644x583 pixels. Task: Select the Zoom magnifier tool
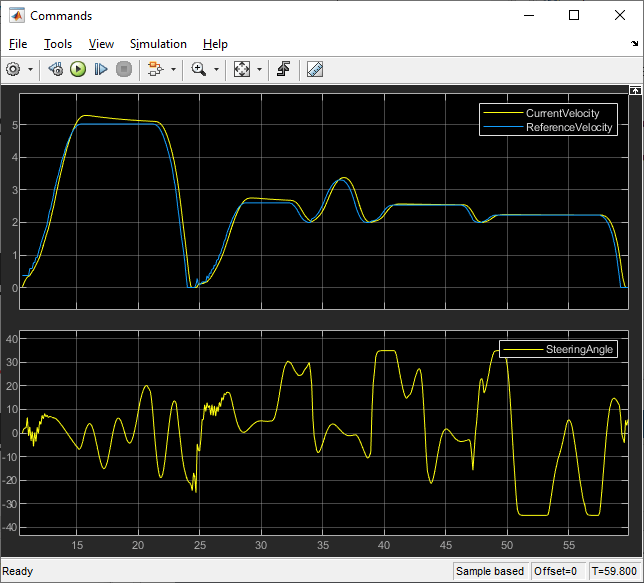click(199, 69)
